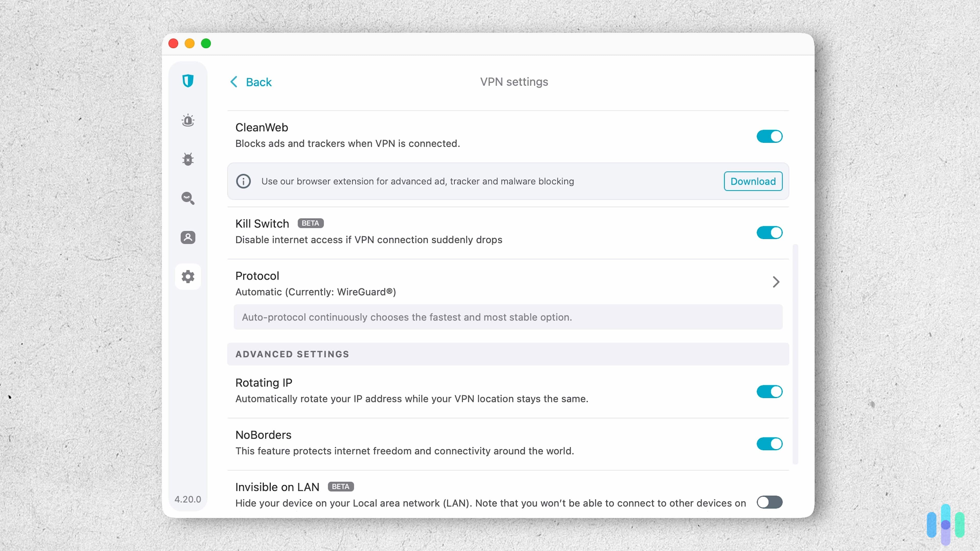This screenshot has height=551, width=980.
Task: Click the info icon beside the extension message
Action: 243,181
